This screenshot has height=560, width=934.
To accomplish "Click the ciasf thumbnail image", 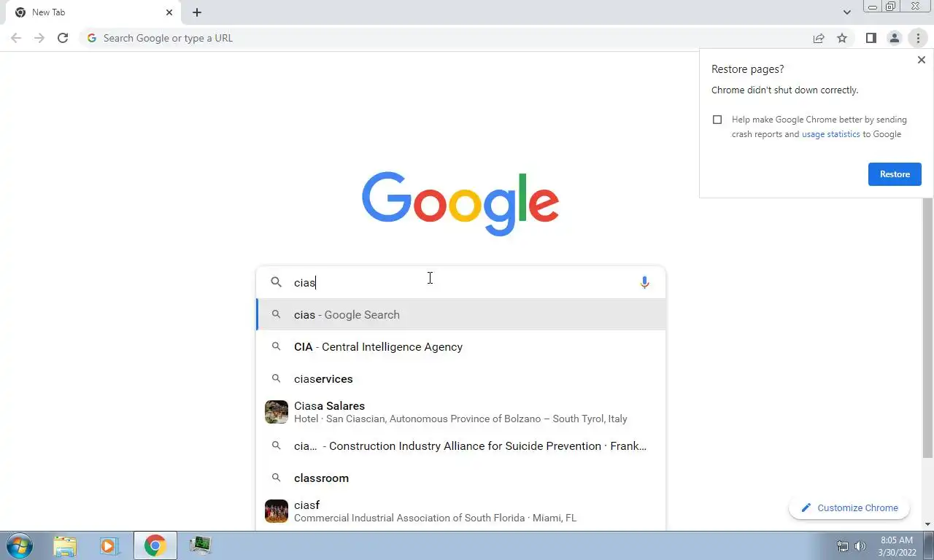I will click(x=277, y=511).
